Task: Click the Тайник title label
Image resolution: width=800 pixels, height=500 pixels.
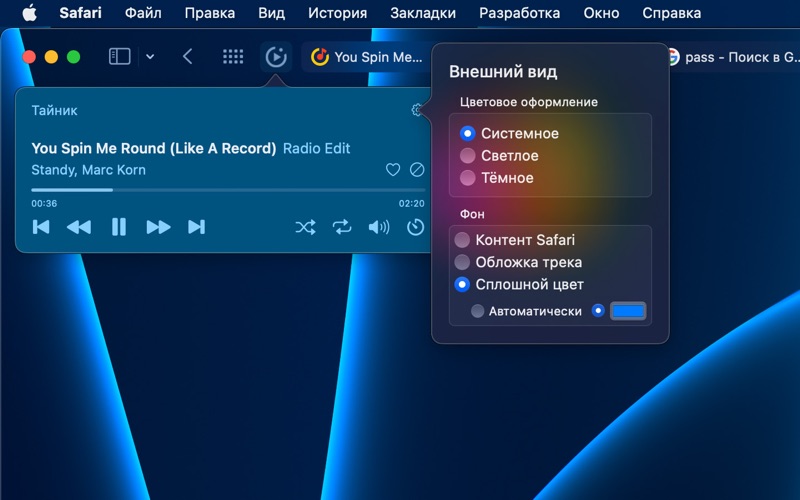Action: click(54, 111)
